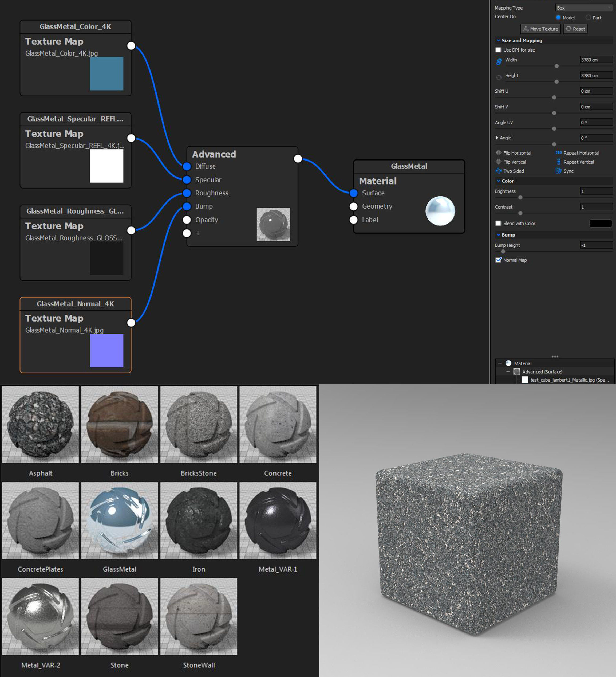
Task: Expand the Angle disclosure triangle
Action: click(497, 138)
